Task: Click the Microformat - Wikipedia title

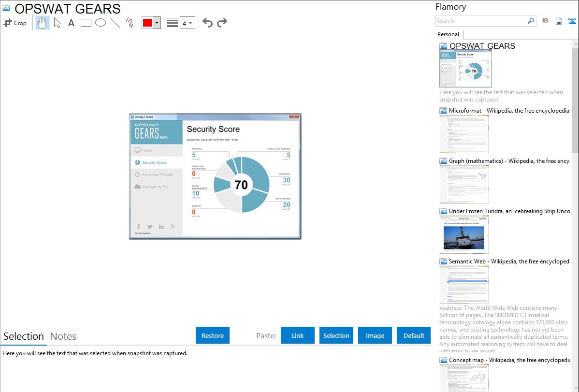Action: [x=509, y=111]
